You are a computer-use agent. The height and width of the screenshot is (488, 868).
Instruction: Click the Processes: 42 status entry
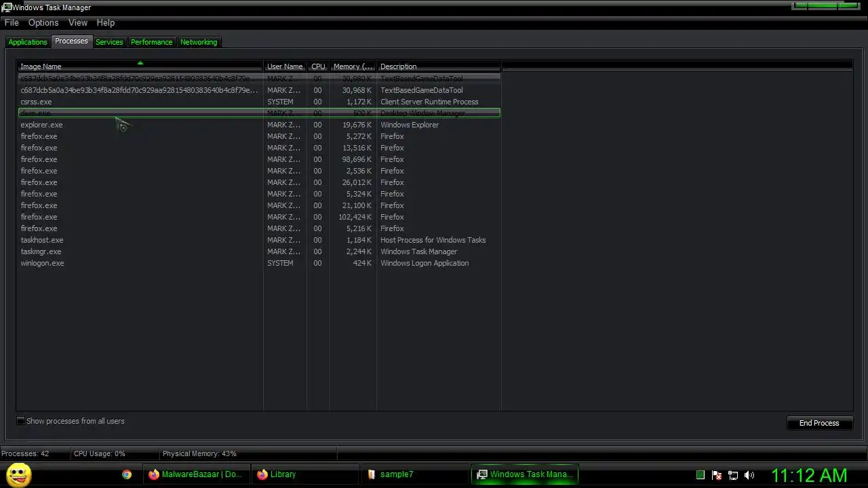click(x=25, y=453)
